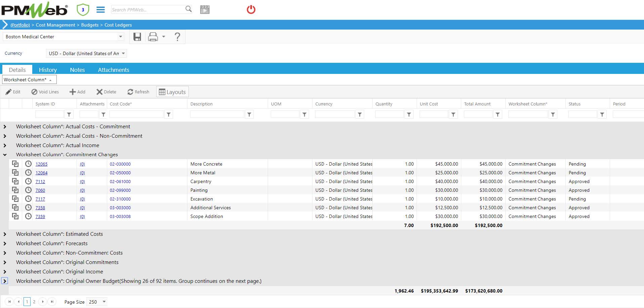The height and width of the screenshot is (308, 644).
Task: Switch to the Notes tab
Action: point(77,70)
